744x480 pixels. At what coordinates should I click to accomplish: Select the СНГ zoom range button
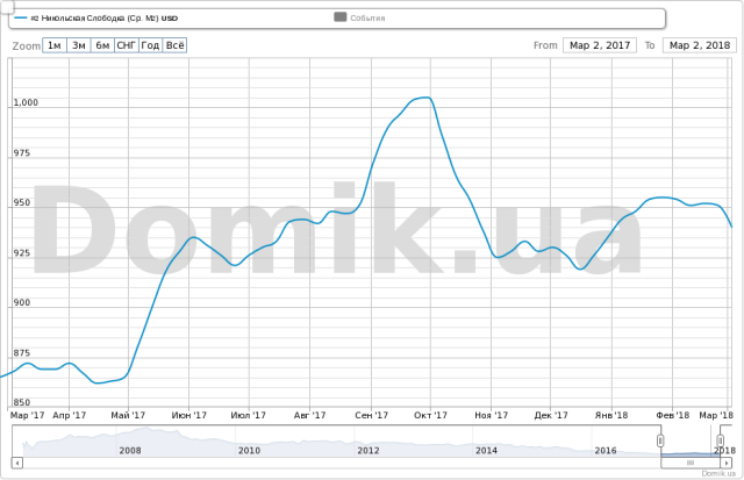point(127,46)
